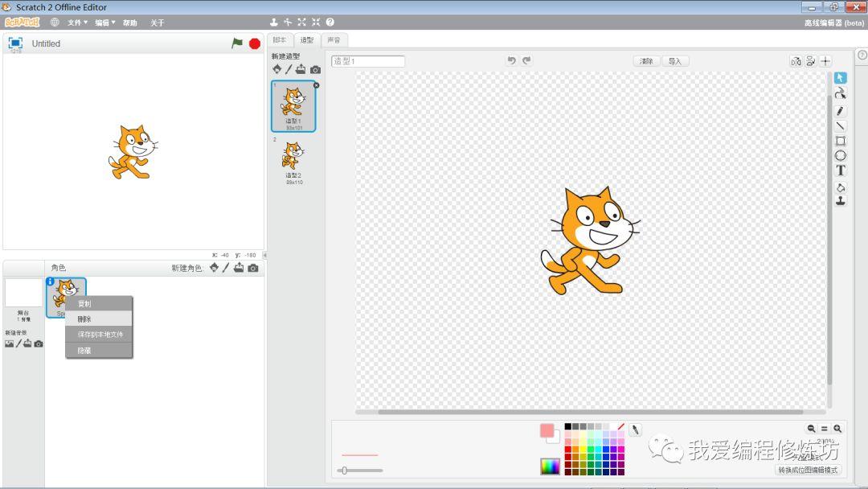Image resolution: width=868 pixels, height=489 pixels.
Task: Pick the black swatch in the palette
Action: [568, 426]
